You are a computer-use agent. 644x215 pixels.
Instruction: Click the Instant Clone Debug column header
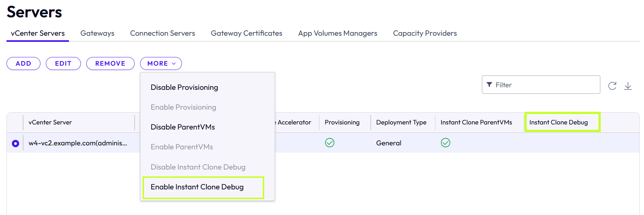point(558,122)
